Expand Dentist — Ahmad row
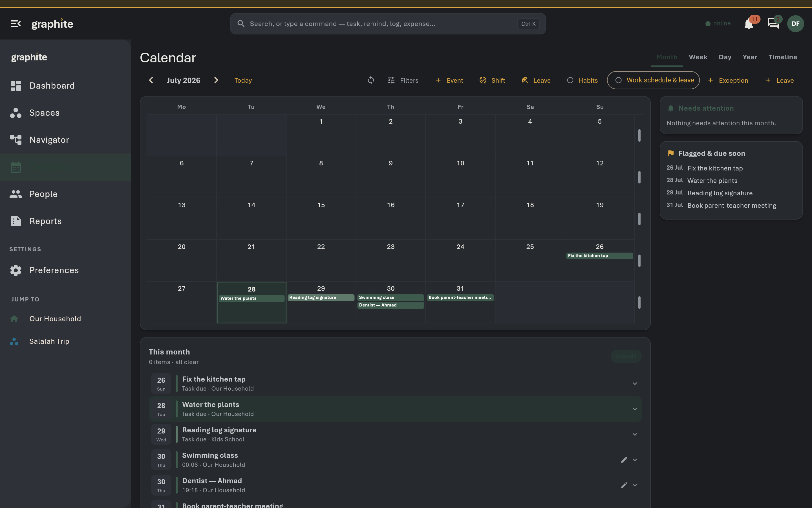 (x=634, y=485)
